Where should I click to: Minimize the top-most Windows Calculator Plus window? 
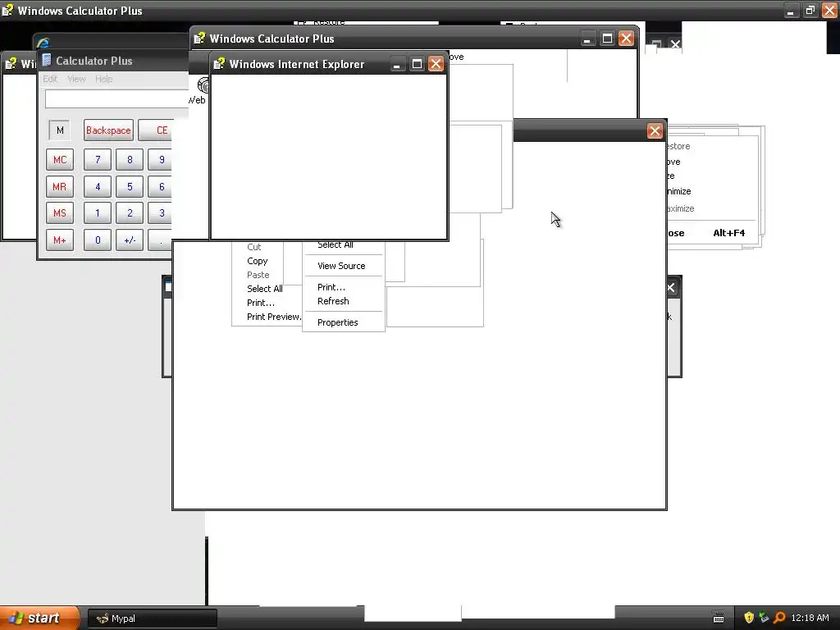(791, 10)
